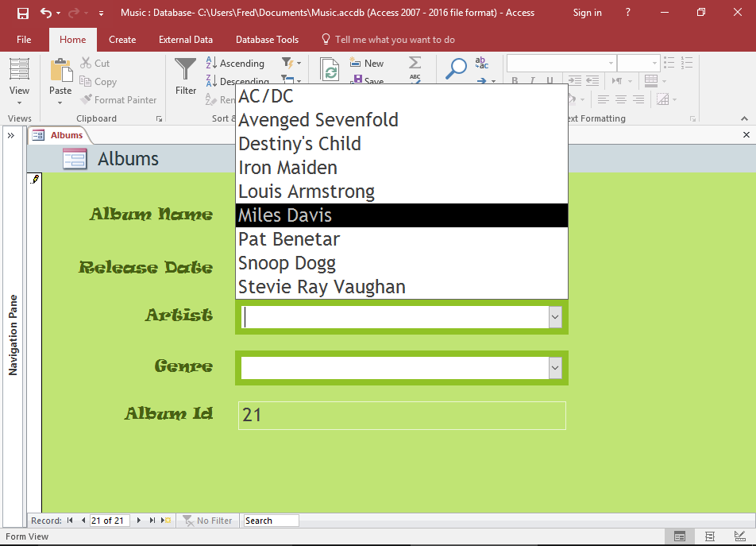Click the Filter funnel icon
Screen dimensions: 756x546
186,69
